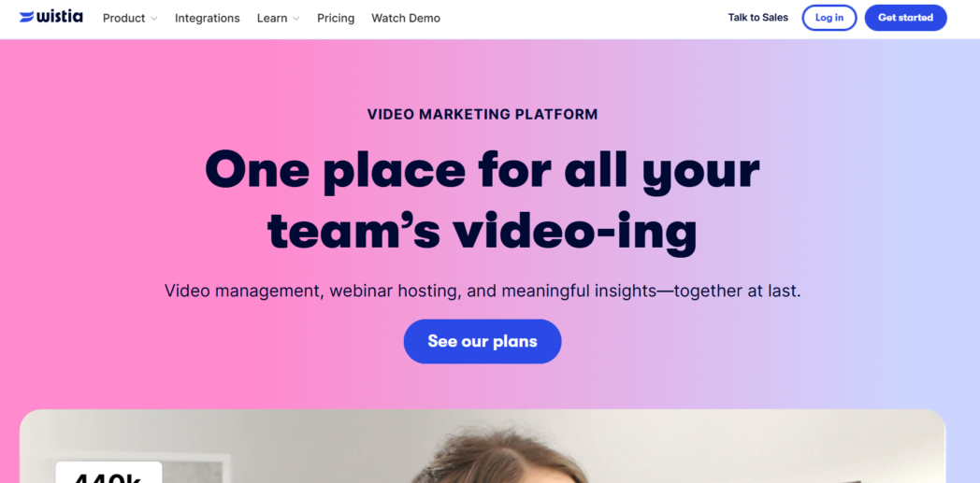Open the Pricing page
Screen dimensions: 980x483
(336, 18)
